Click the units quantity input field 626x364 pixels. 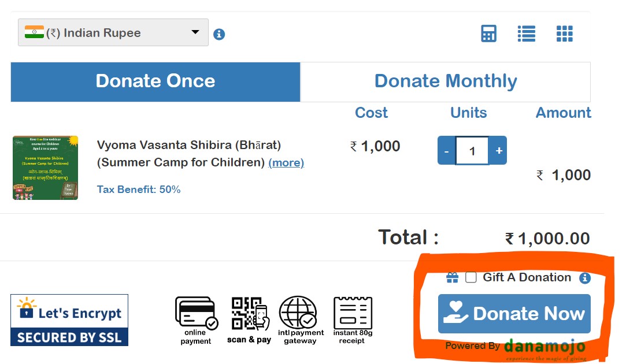472,151
